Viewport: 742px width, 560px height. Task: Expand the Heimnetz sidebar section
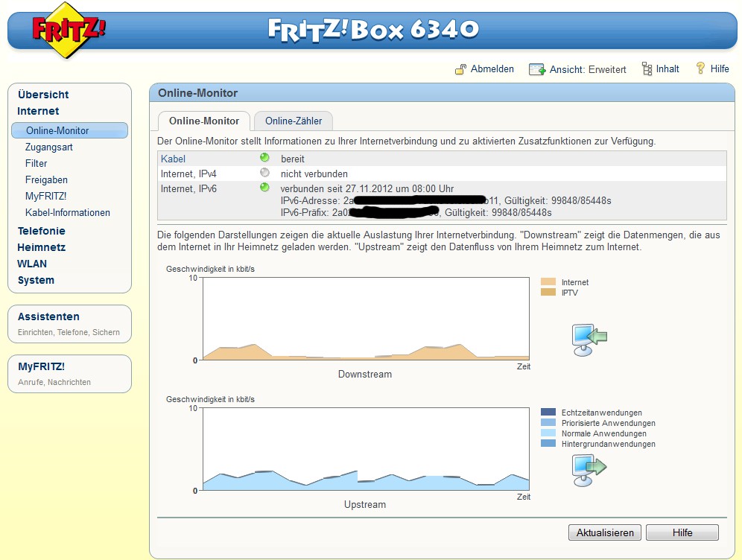(41, 247)
